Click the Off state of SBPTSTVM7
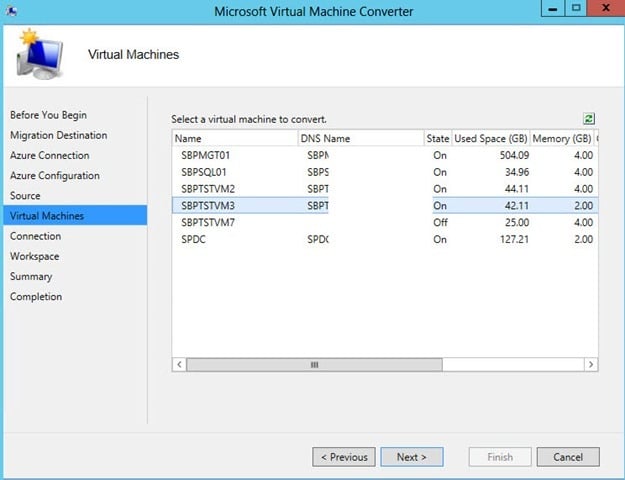The height and width of the screenshot is (480, 625). [440, 222]
